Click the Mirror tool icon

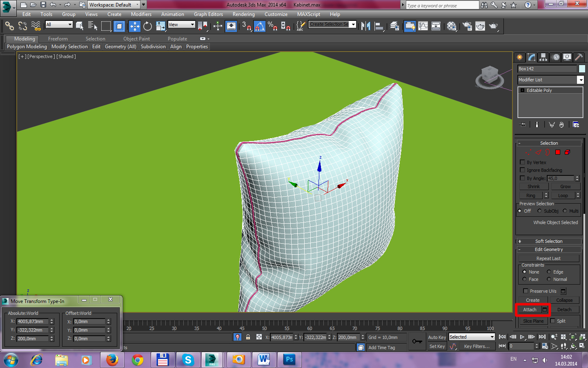(365, 27)
